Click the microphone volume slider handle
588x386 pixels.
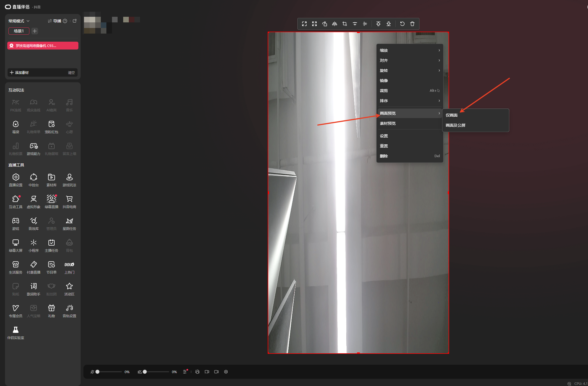[97, 372]
